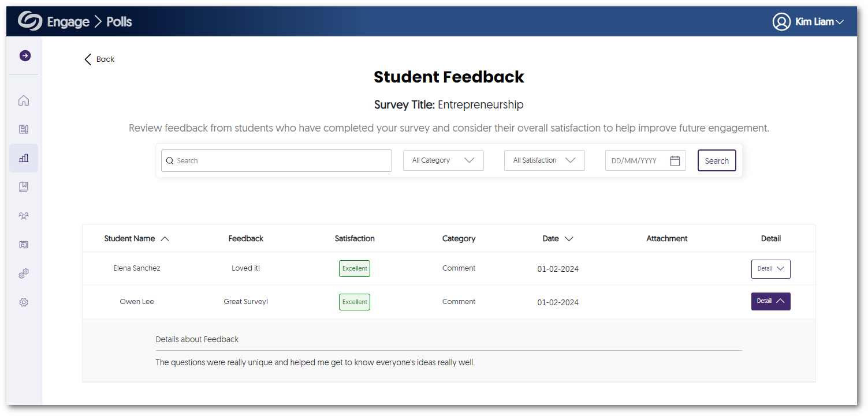Click the user profile avatar icon
Viewport: 868px width, 416px height.
(781, 22)
